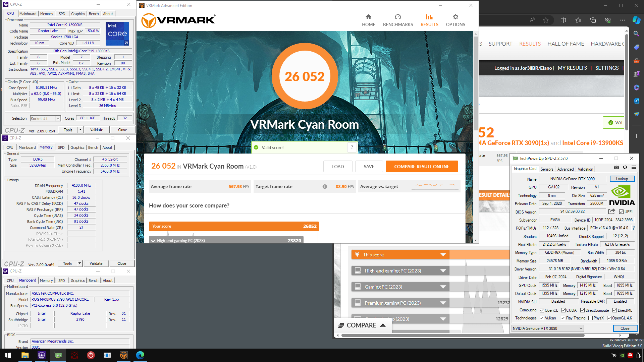644x362 pixels.
Task: Toggle DirectML checkbox in GPU-Z
Action: [614, 310]
